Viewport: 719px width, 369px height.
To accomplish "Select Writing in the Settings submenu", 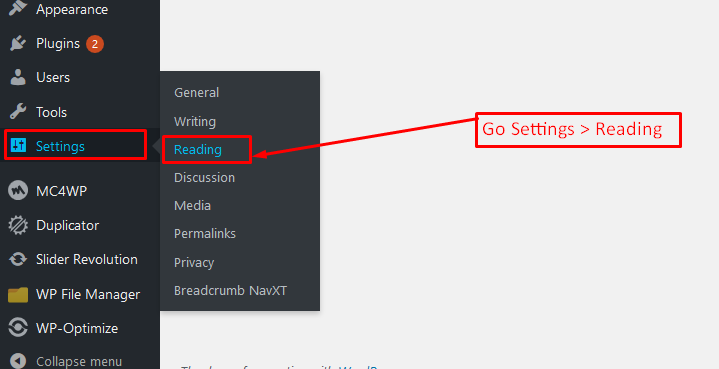I will 195,121.
